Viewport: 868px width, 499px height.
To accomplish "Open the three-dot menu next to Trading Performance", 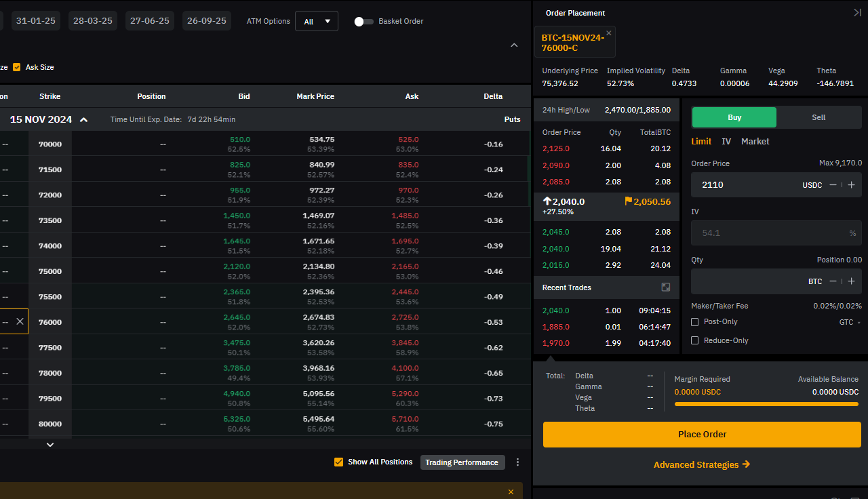I will [x=517, y=462].
